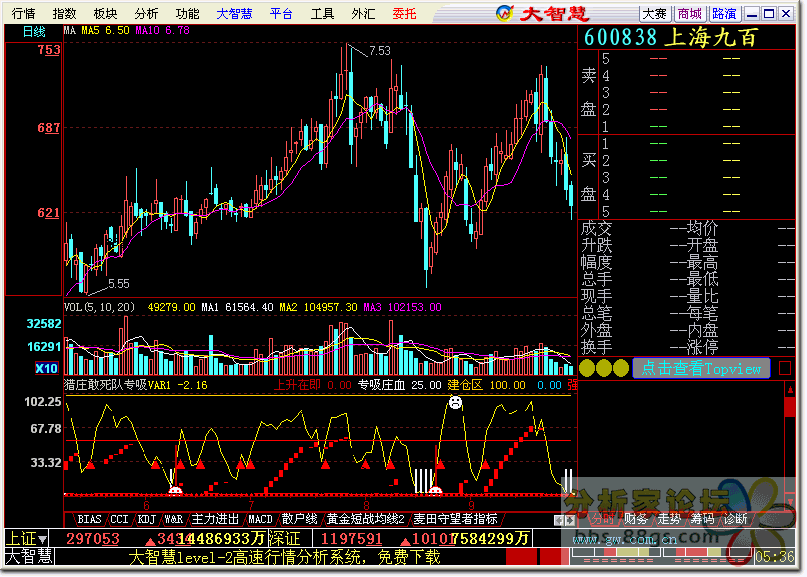Select the 财务 tab in the right panel

tap(636, 519)
